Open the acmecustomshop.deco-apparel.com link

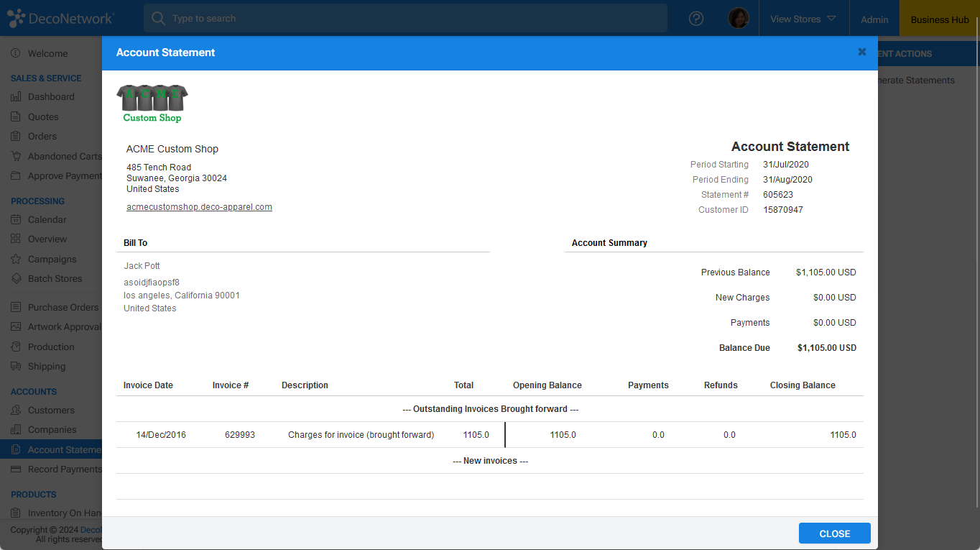click(x=199, y=207)
